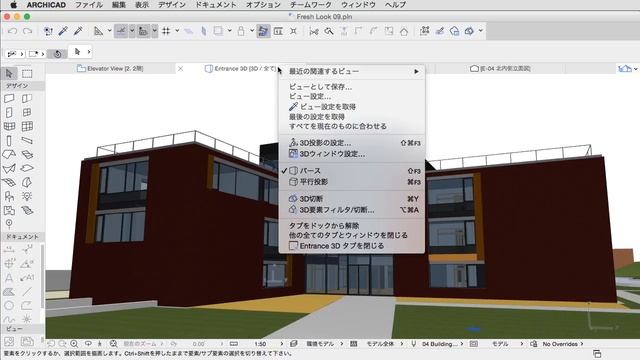
Task: Toggle the rotate orientation button
Action: pyautogui.click(x=58, y=53)
